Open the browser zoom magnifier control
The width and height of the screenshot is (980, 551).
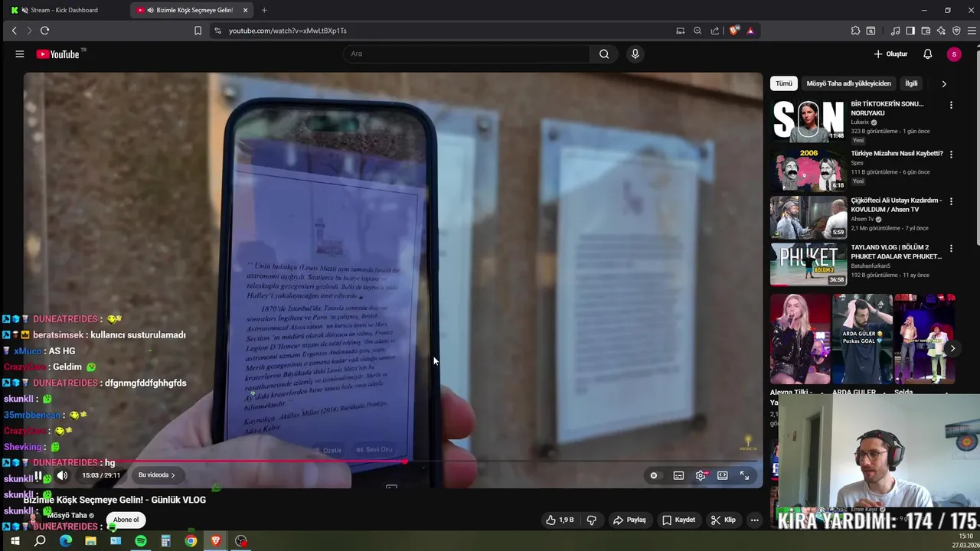697,31
